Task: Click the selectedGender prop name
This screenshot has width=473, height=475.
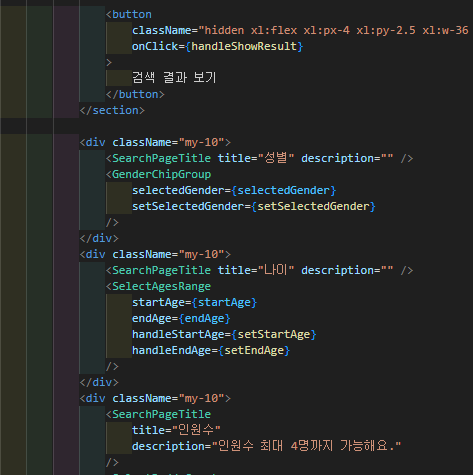Action: point(178,190)
